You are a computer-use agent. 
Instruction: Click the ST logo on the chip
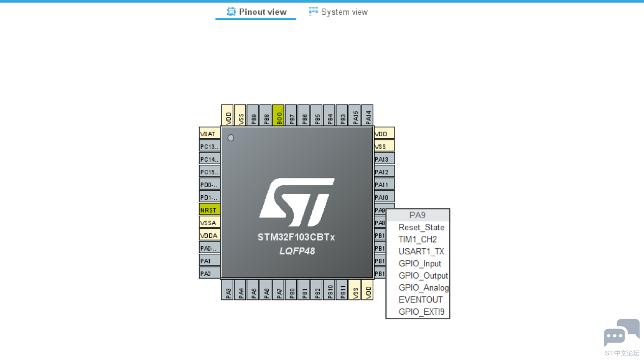pyautogui.click(x=297, y=202)
